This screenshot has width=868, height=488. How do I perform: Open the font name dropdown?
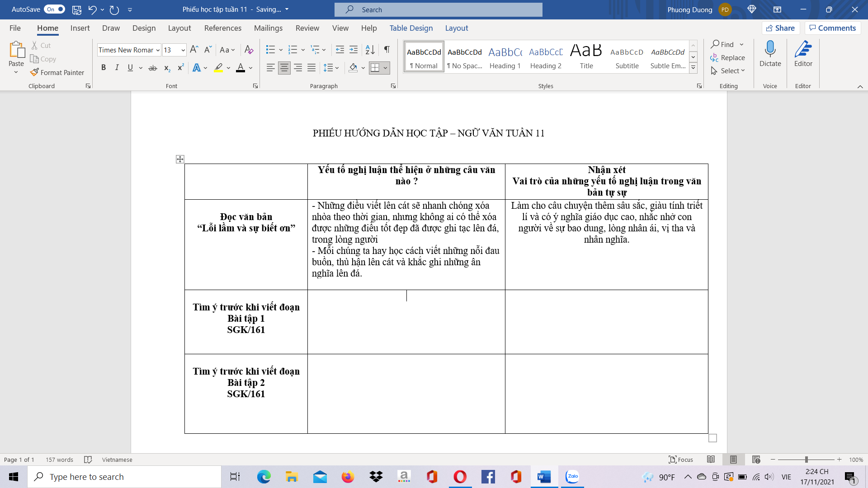pyautogui.click(x=158, y=50)
